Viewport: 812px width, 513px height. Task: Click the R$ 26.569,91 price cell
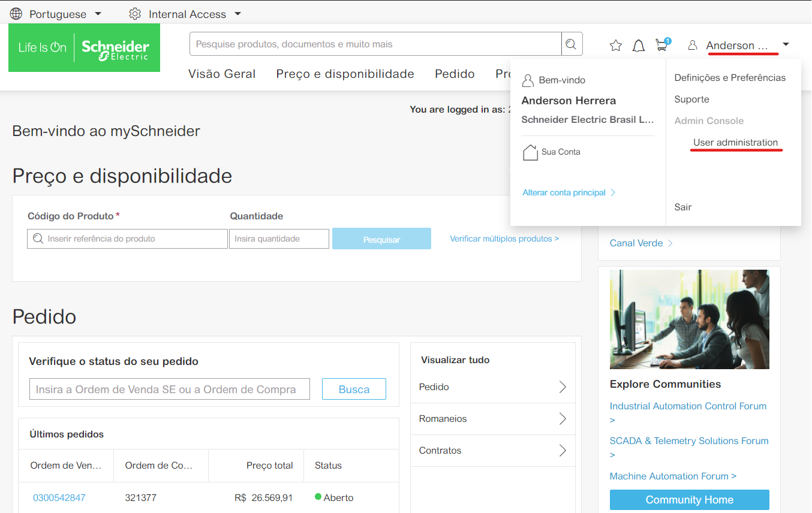pos(264,497)
